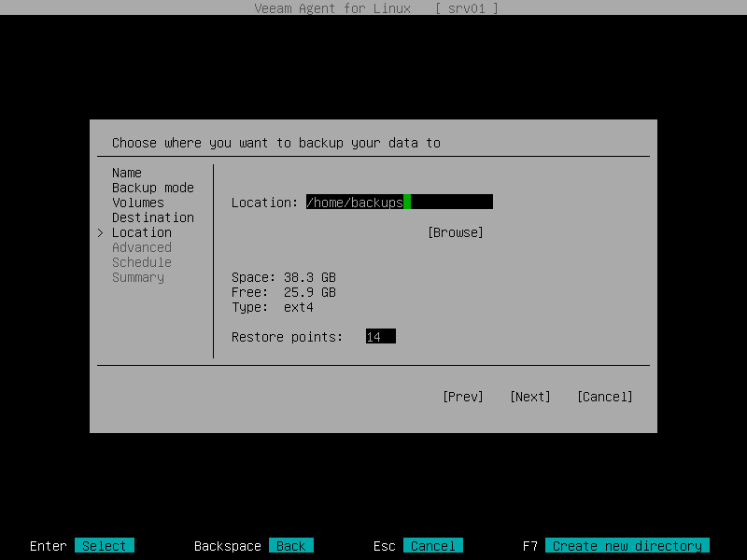Click the Type ext4 text
747x560 pixels.
click(x=273, y=307)
